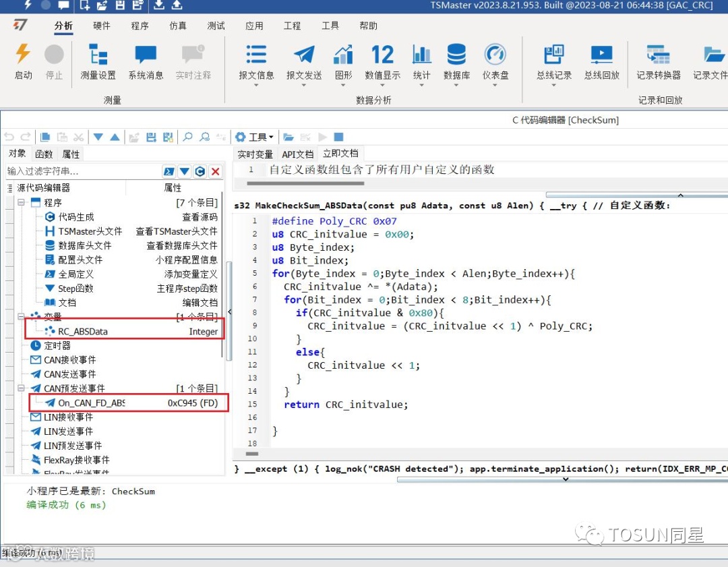Click the 立即文档 horizontal scrollbar thumb
Image resolution: width=728 pixels, height=567 pixels.
click(305, 183)
